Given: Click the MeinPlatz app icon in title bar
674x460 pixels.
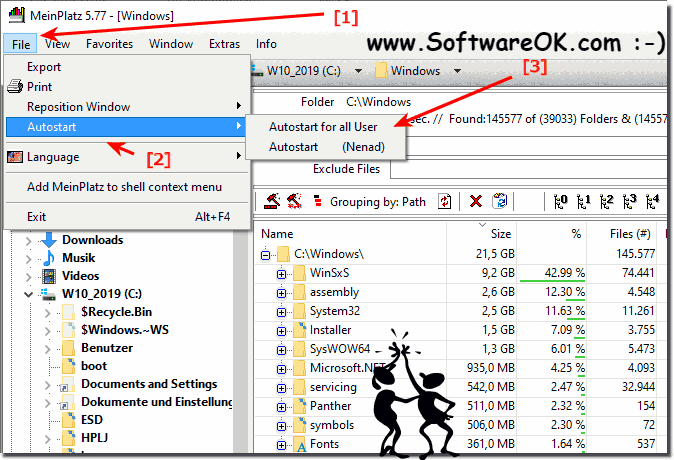Looking at the screenshot, I should (x=17, y=15).
